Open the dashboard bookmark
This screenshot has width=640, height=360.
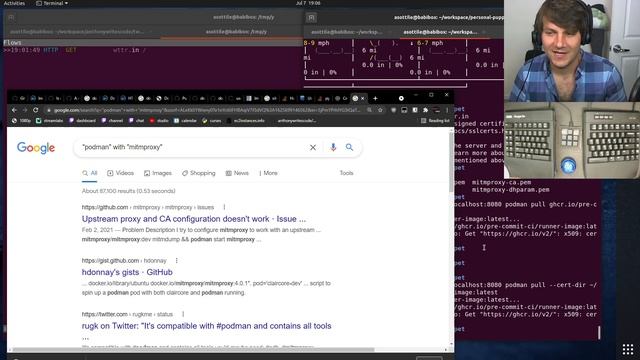[82, 121]
